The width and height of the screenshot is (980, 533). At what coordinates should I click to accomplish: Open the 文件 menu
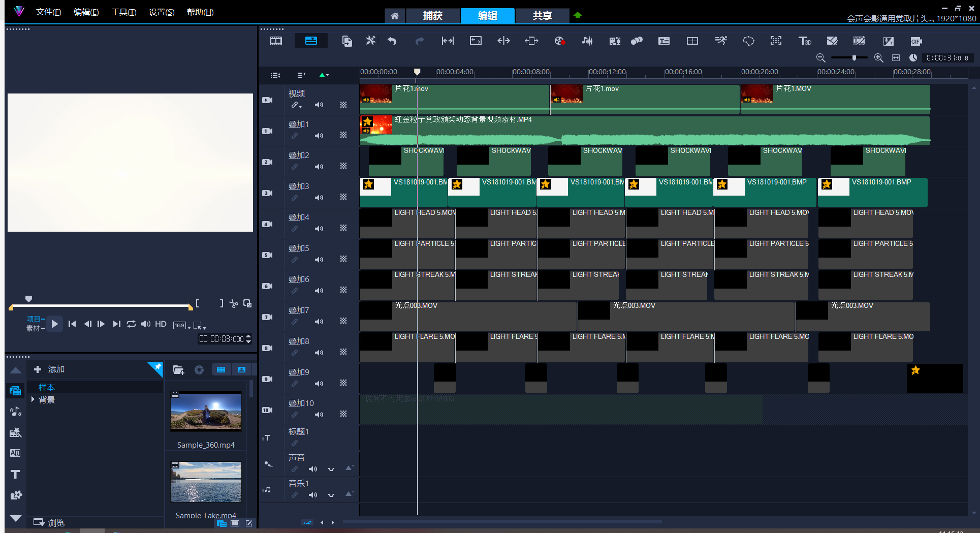(x=48, y=12)
